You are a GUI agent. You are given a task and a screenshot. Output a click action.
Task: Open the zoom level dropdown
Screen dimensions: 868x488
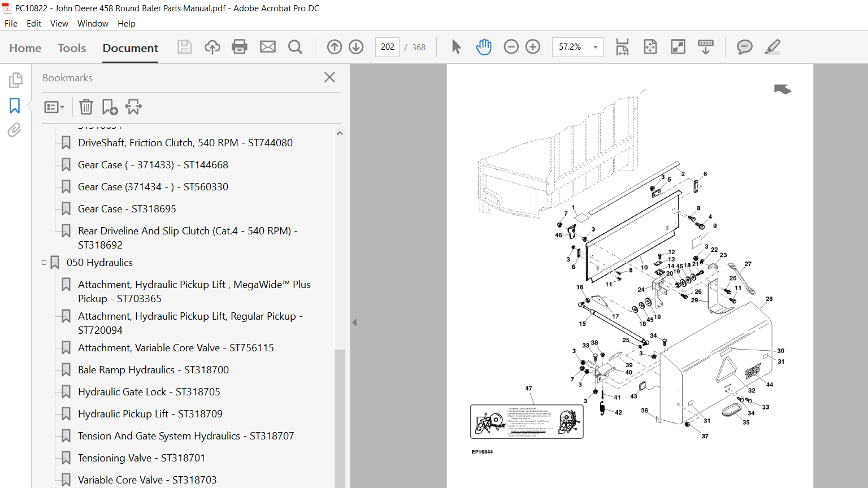coord(595,47)
